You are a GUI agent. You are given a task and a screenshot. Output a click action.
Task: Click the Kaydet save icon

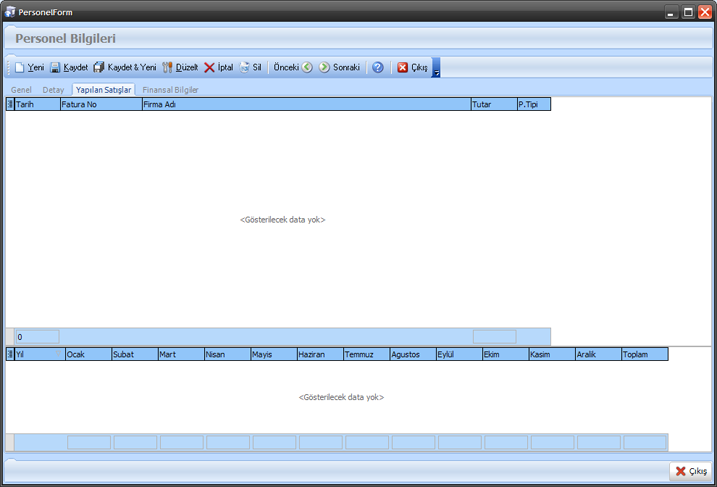[56, 68]
